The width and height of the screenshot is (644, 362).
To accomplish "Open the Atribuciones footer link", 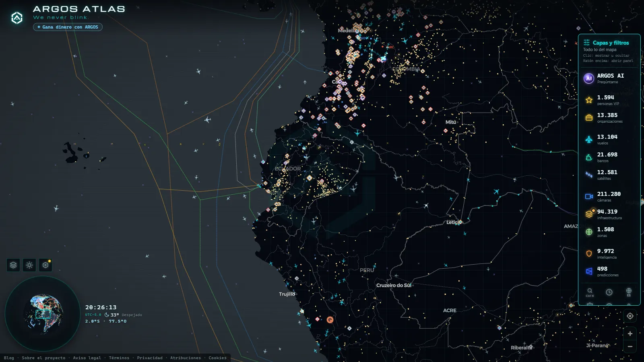I will [186, 358].
